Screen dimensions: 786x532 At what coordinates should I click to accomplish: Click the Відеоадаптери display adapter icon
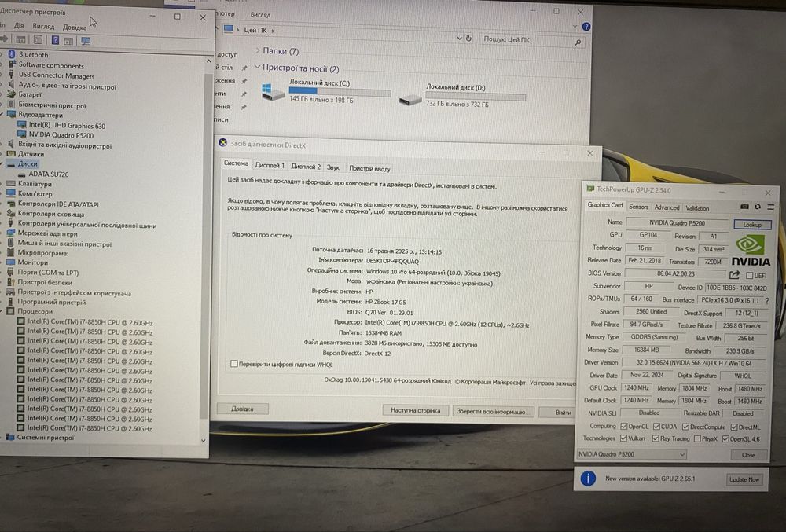coord(12,115)
